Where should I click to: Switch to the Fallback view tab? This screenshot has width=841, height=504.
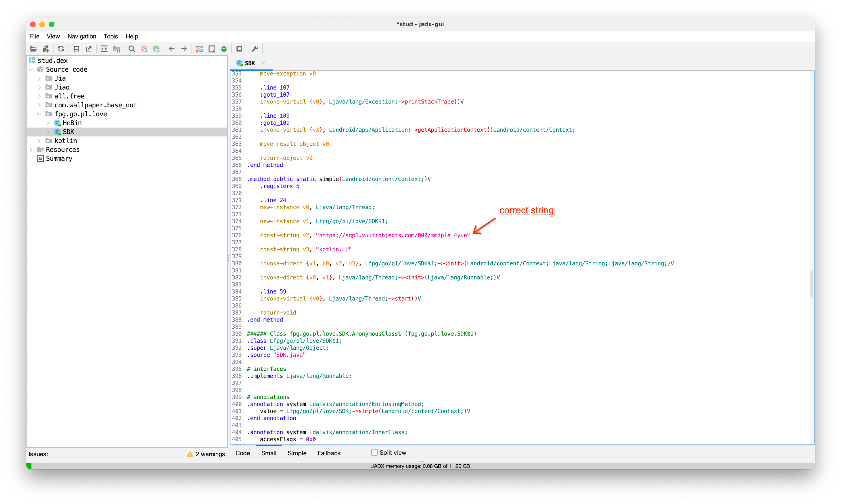click(x=329, y=453)
